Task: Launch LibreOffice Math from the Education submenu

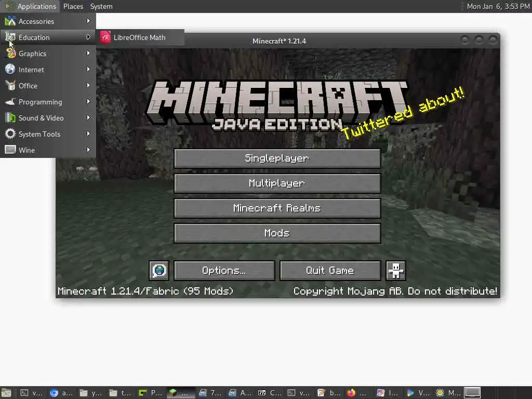Action: click(140, 37)
